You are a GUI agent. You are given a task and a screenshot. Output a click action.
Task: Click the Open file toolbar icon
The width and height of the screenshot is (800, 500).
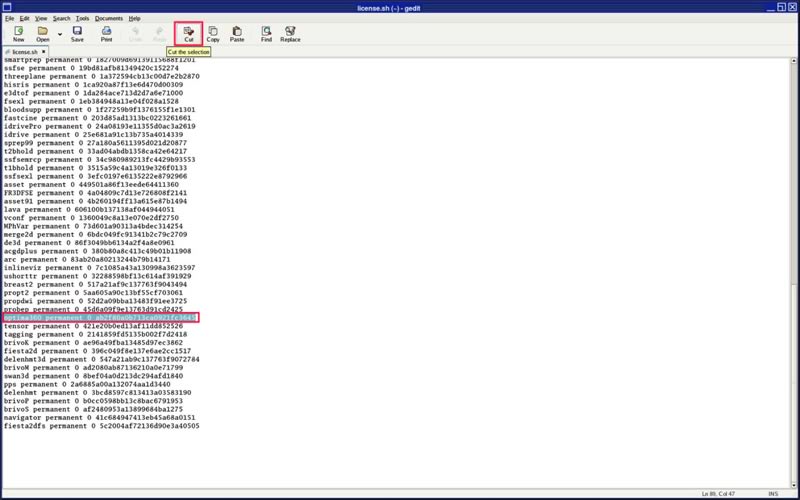[43, 34]
